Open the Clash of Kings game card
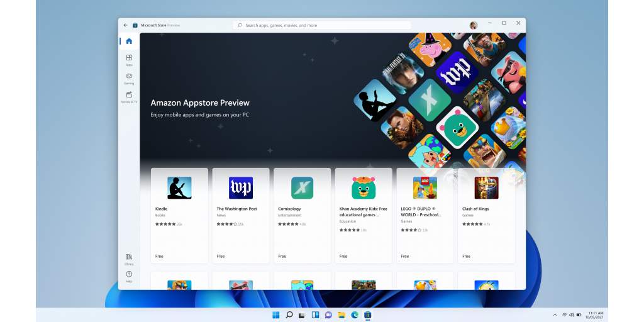This screenshot has height=322, width=644. point(486,215)
